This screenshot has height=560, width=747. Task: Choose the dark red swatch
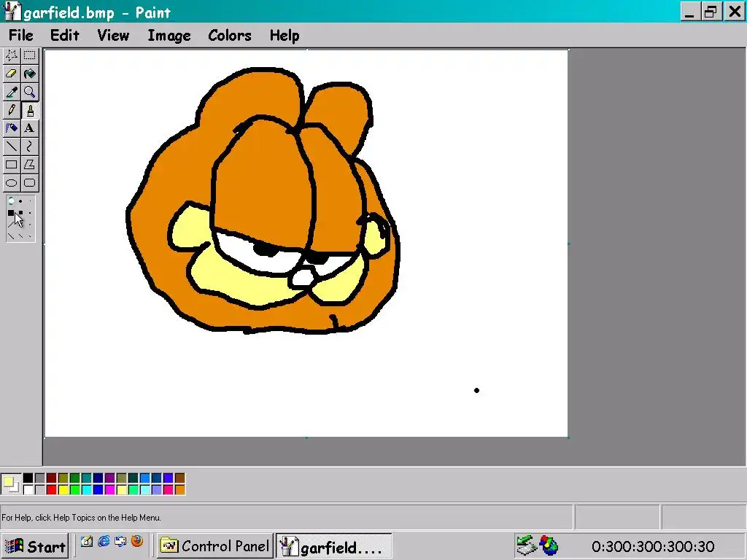[x=52, y=478]
